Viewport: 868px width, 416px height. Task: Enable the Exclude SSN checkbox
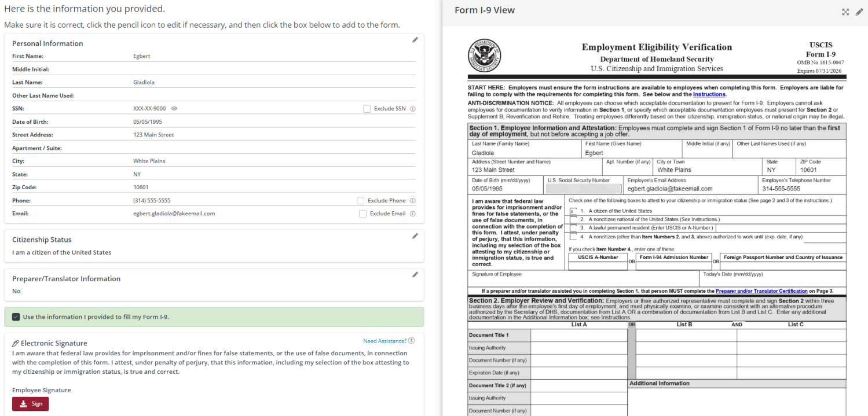click(367, 109)
